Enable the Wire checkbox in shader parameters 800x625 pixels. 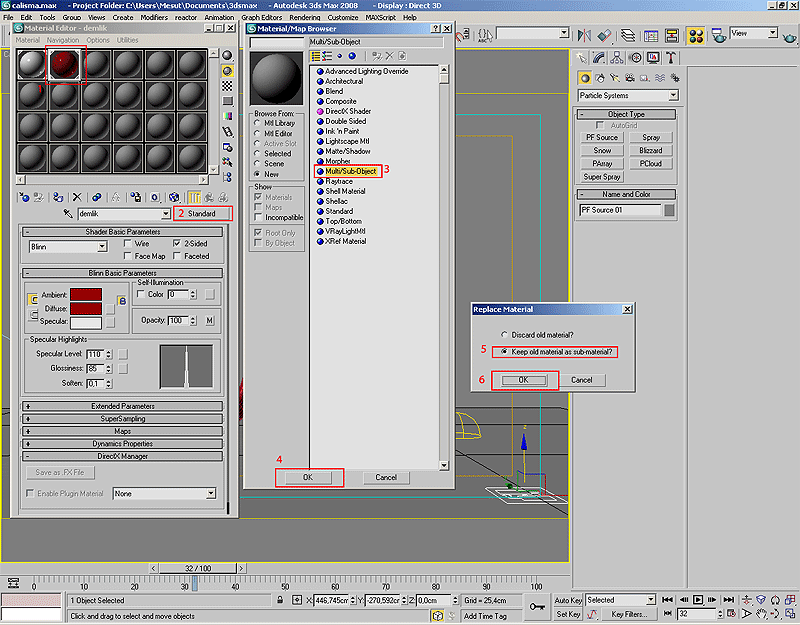(x=128, y=243)
